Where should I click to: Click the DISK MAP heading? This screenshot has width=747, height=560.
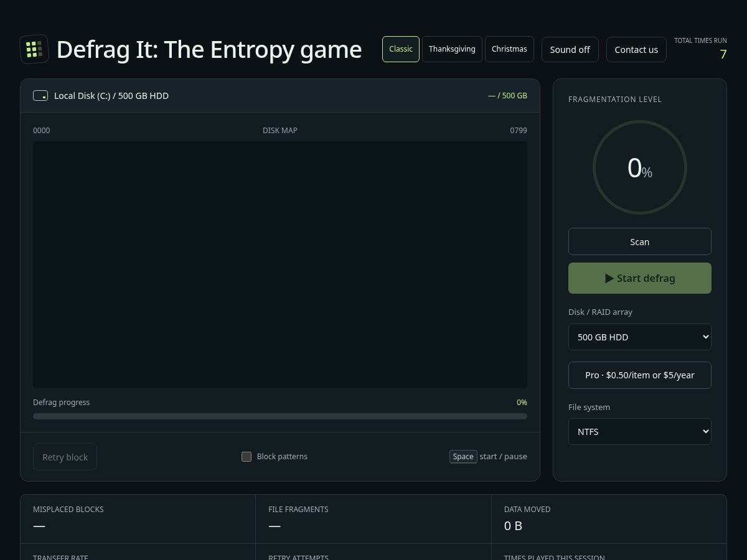280,131
